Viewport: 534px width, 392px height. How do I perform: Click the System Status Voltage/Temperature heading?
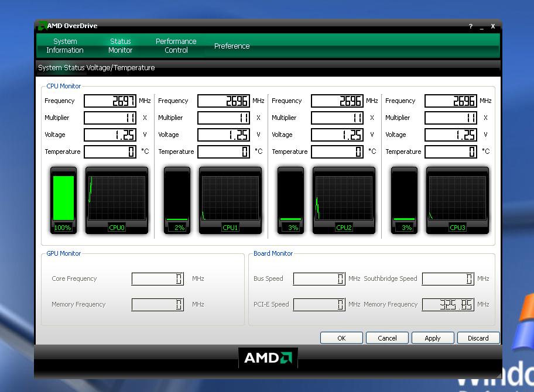(97, 68)
